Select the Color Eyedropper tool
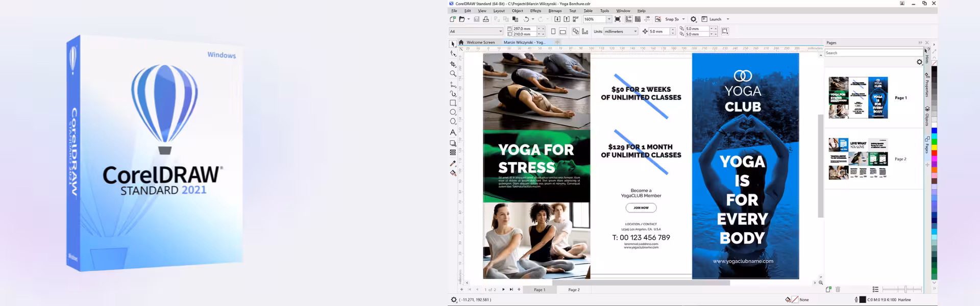Image resolution: width=980 pixels, height=306 pixels. point(453,164)
